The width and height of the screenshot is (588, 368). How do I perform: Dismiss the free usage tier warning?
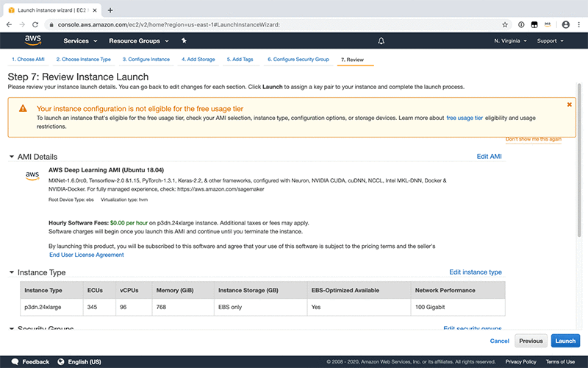(569, 105)
